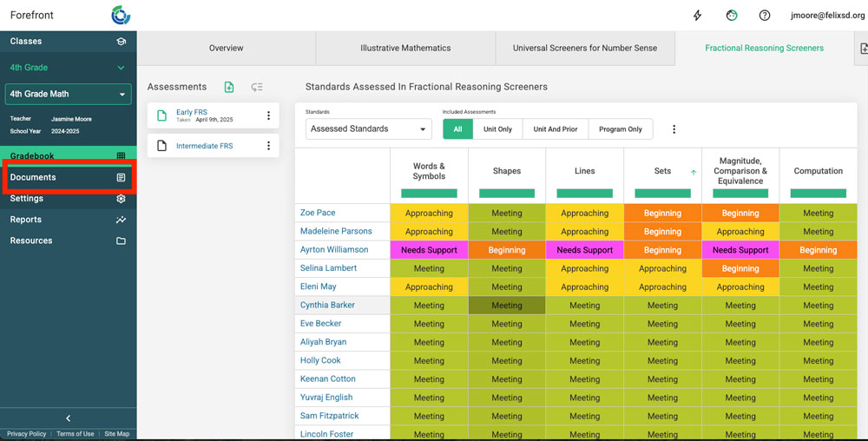Open the Assessed Standards dropdown

370,129
